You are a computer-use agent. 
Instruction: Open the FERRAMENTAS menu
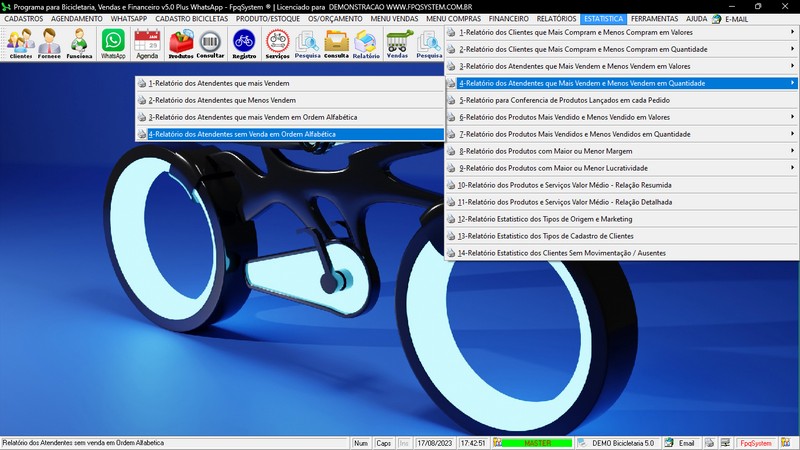coord(655,19)
